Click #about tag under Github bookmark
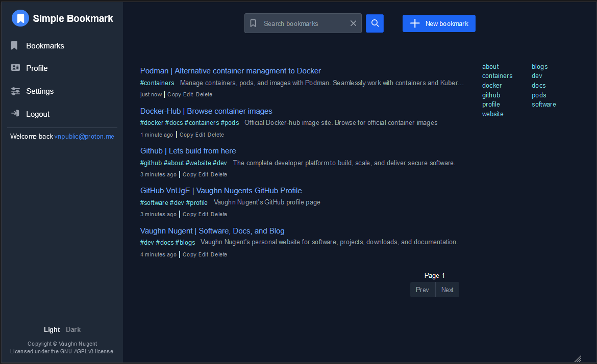This screenshot has height=364, width=597. tap(173, 163)
